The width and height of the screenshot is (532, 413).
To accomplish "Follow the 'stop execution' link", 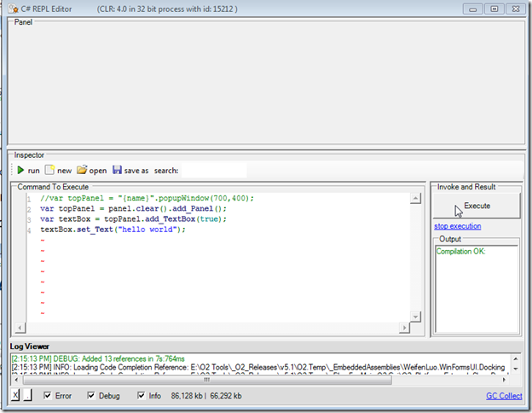I will click(x=457, y=226).
